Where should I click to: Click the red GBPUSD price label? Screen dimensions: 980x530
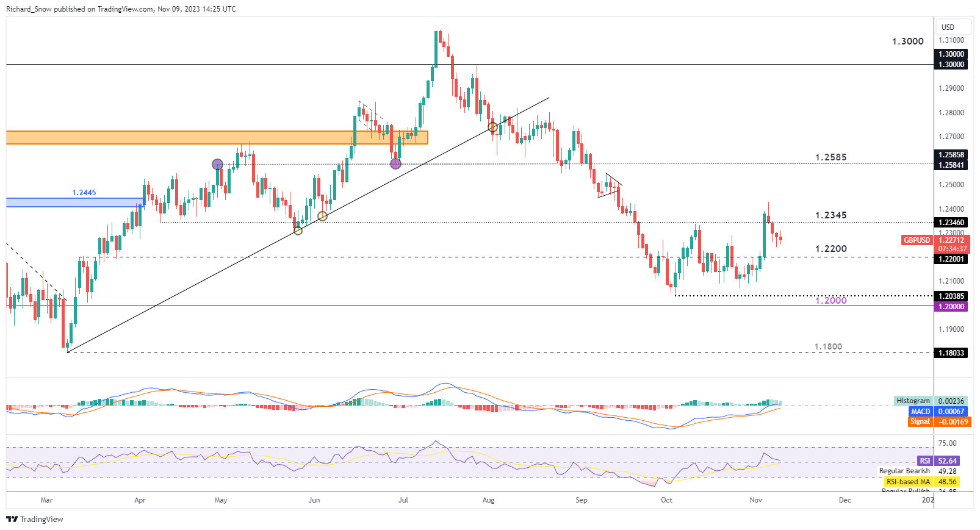(917, 240)
